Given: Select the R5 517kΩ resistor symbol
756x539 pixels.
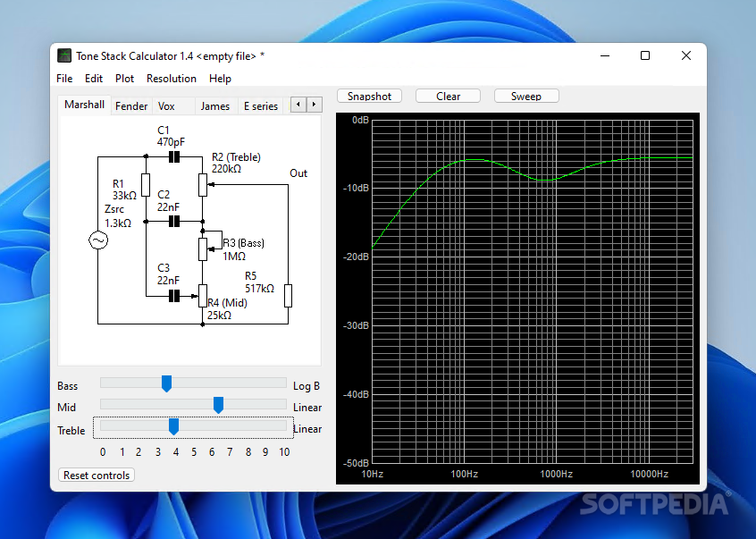Looking at the screenshot, I should (288, 296).
